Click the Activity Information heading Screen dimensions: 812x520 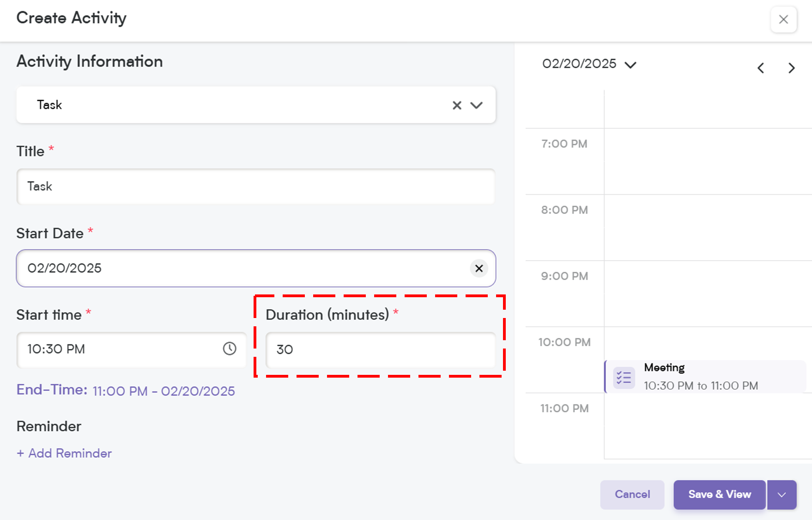pyautogui.click(x=90, y=61)
